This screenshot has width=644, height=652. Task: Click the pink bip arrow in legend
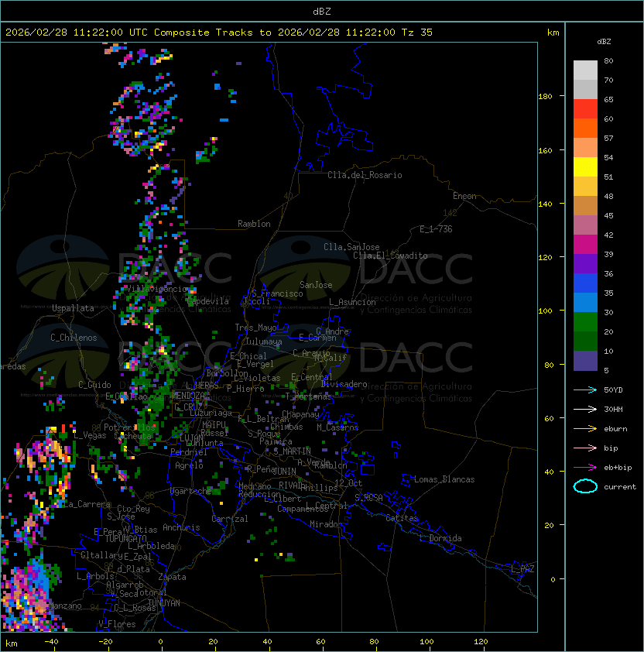click(585, 448)
